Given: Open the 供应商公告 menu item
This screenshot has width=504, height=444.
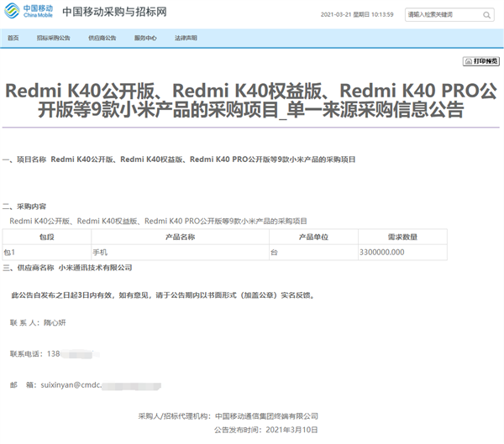Looking at the screenshot, I should [102, 38].
